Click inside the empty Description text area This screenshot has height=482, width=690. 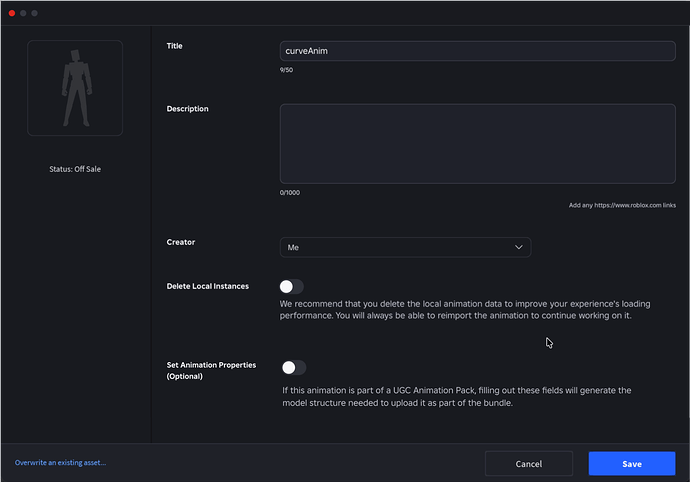click(477, 144)
